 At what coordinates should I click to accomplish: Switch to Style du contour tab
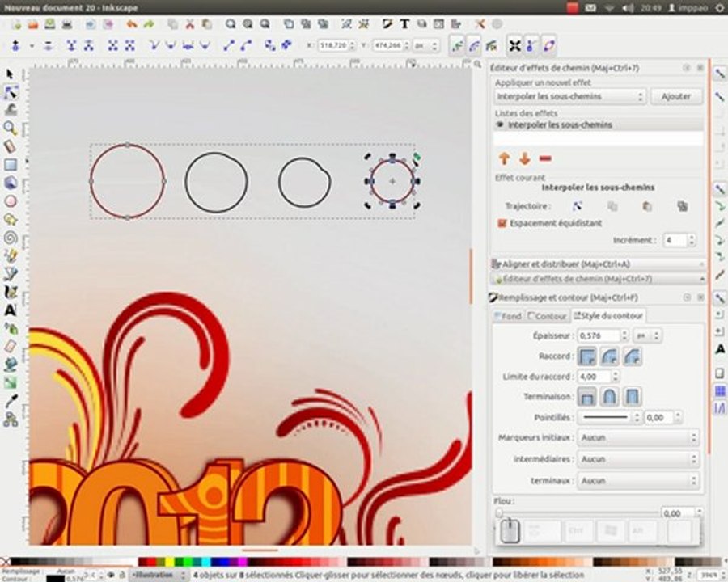click(x=608, y=315)
